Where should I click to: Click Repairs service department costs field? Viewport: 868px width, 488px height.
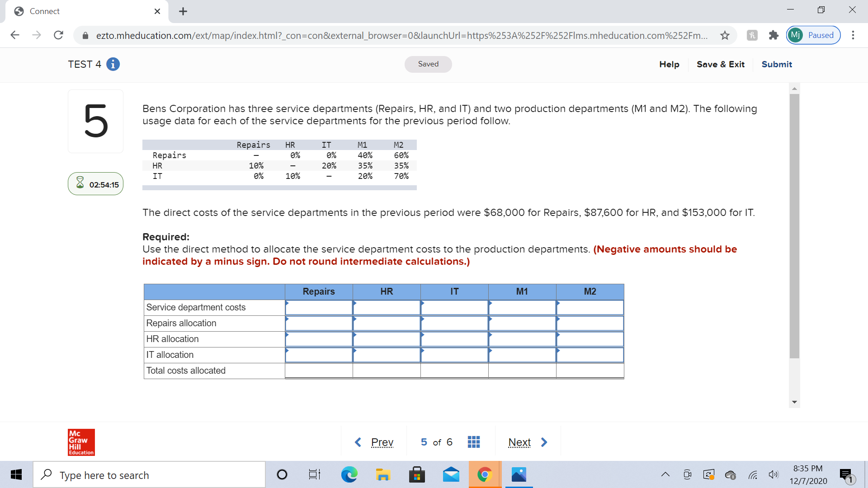coord(319,308)
